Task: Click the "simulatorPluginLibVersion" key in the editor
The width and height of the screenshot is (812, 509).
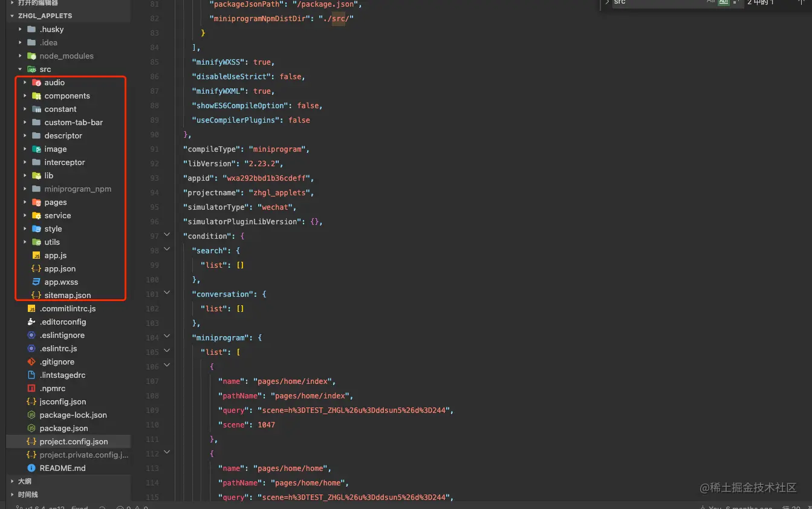Action: point(242,222)
